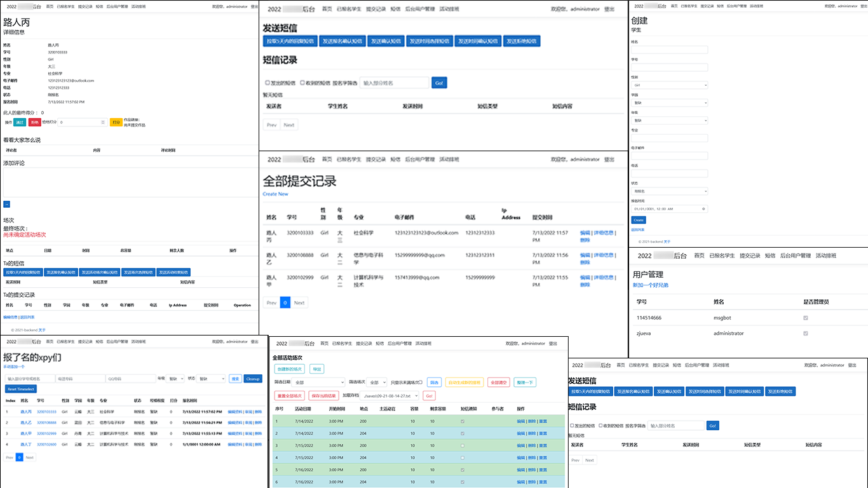Click red 全部清空 button
Image resolution: width=868 pixels, height=488 pixels.
click(498, 383)
